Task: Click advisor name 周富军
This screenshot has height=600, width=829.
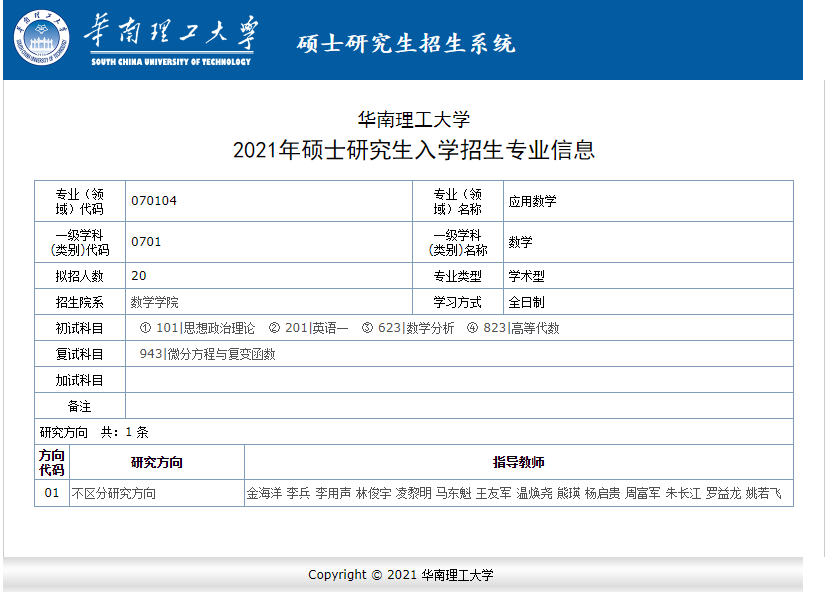Action: click(x=643, y=493)
